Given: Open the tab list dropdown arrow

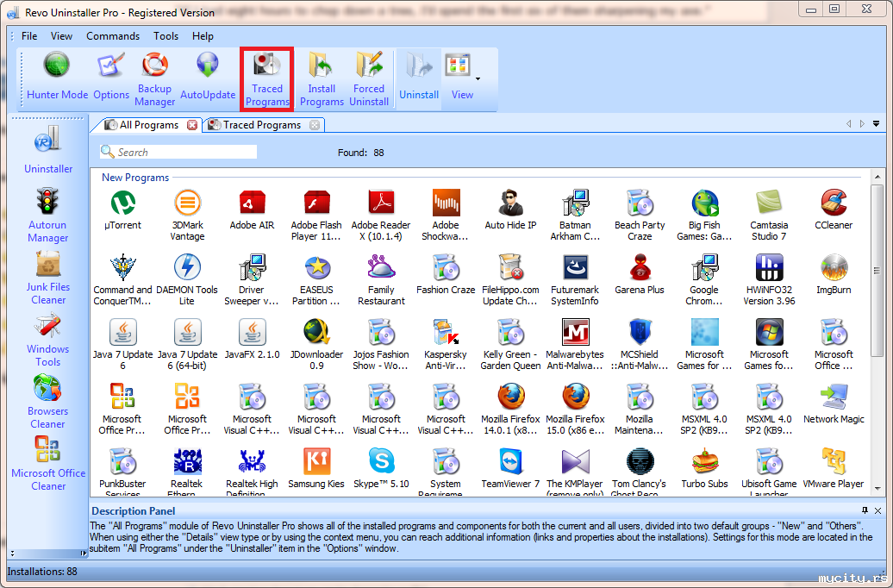Looking at the screenshot, I should tap(876, 123).
